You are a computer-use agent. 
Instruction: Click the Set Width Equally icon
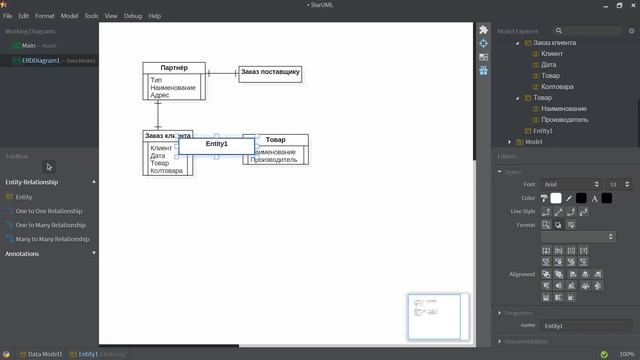[546, 297]
